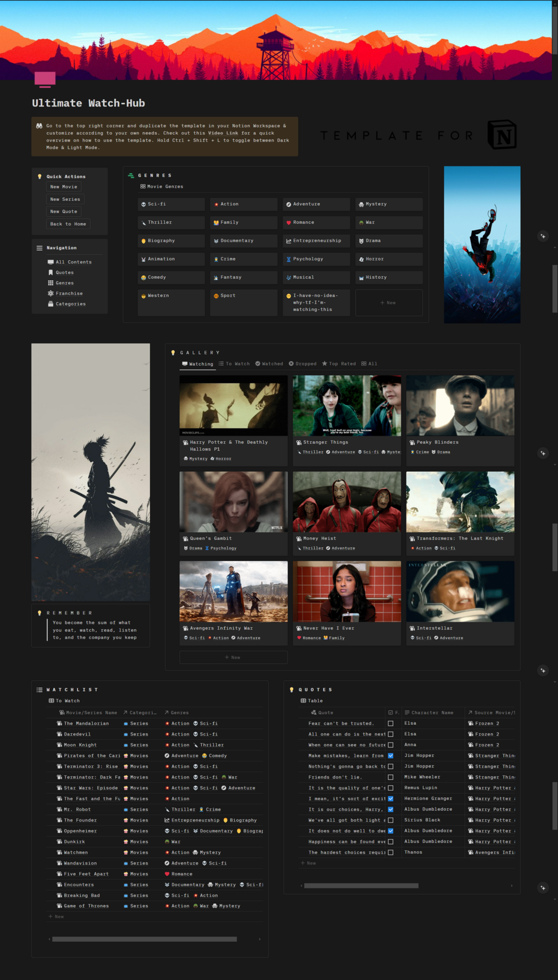Toggle checkbox for 'All one can do is the next' quote
Screen dimensions: 558x980
coord(390,734)
